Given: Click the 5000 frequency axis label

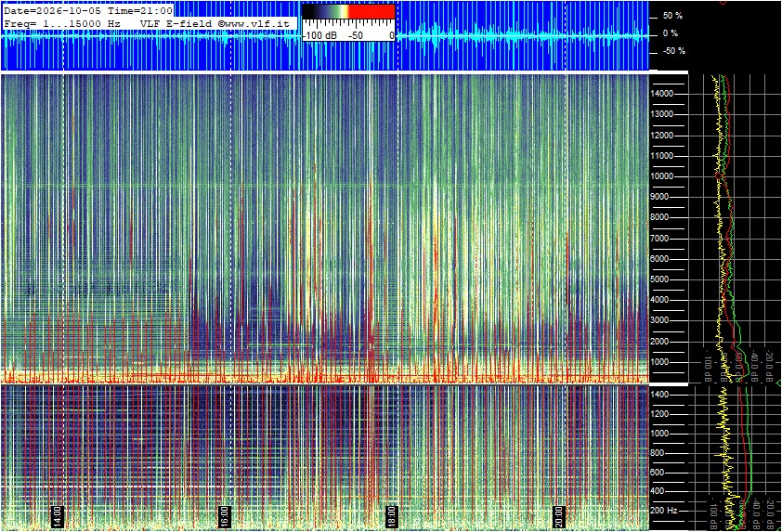Looking at the screenshot, I should tap(659, 279).
